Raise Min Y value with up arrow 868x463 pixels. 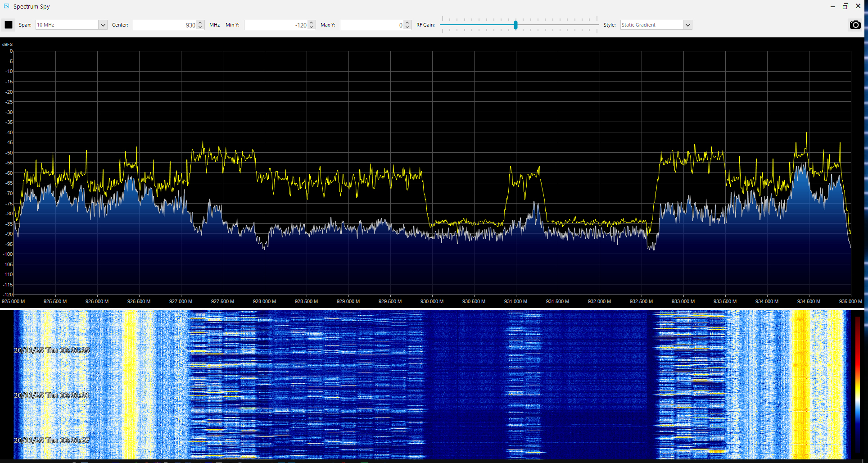(312, 23)
